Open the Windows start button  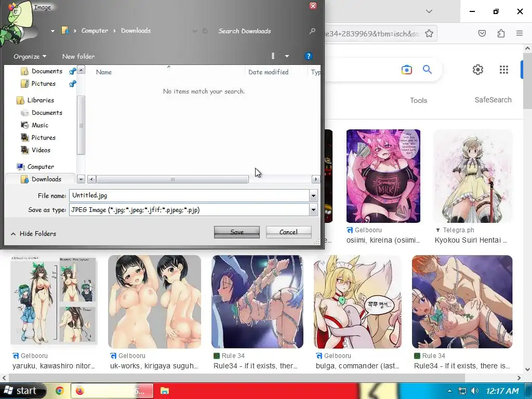pos(22,391)
